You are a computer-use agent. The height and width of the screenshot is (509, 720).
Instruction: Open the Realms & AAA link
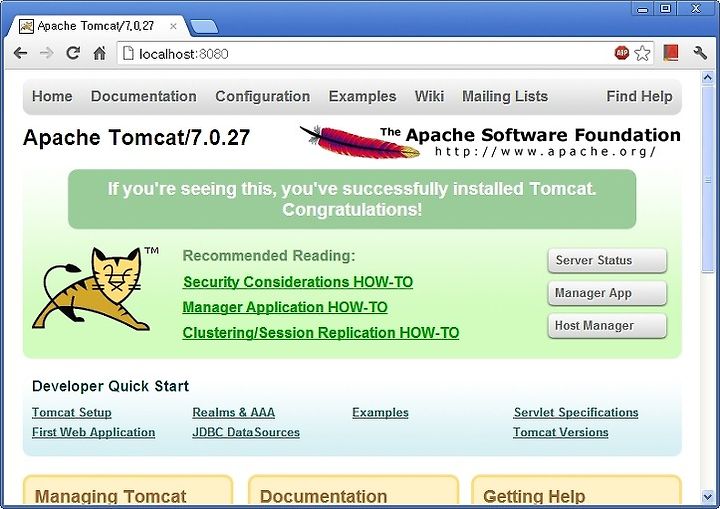pos(233,413)
